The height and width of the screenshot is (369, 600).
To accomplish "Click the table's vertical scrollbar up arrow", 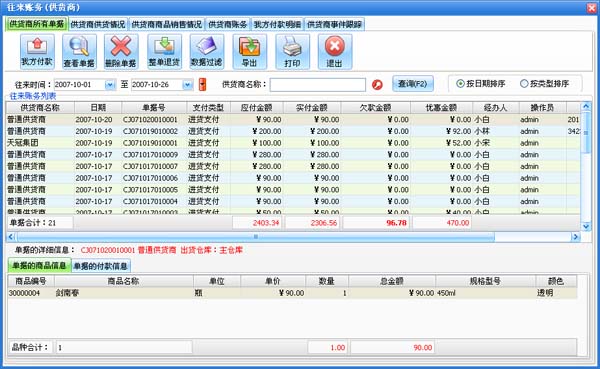I will pyautogui.click(x=585, y=106).
